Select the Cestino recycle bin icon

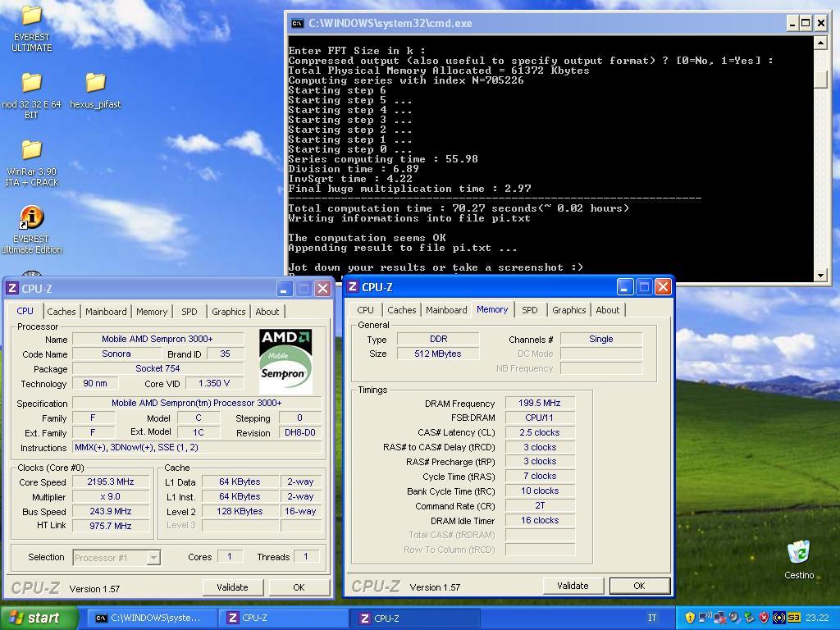(799, 552)
